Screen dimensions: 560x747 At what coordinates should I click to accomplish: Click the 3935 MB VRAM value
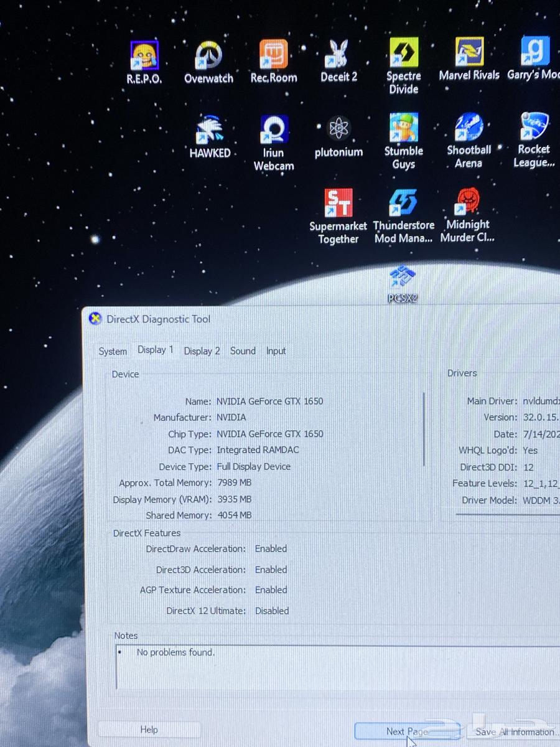point(234,499)
